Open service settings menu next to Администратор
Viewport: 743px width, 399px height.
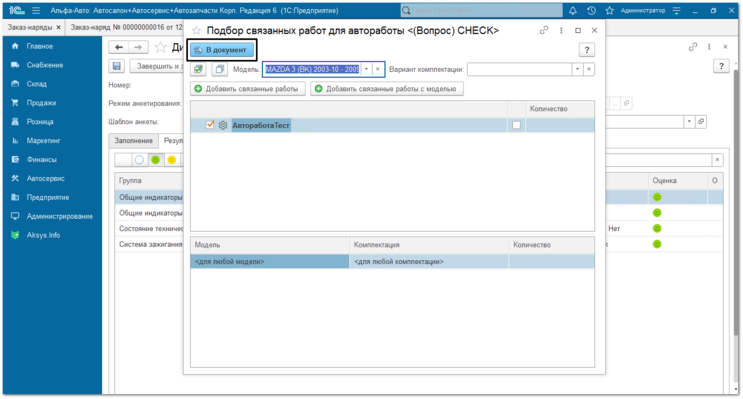[677, 10]
